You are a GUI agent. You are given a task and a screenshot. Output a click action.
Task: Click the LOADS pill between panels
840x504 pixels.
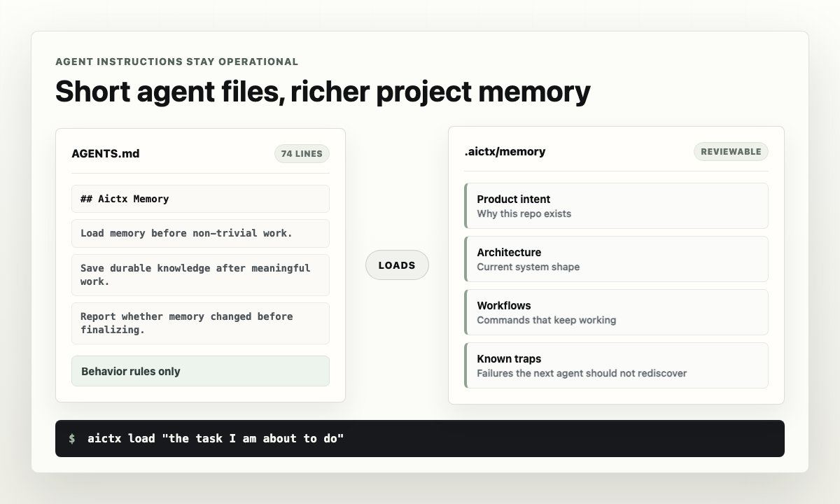397,265
